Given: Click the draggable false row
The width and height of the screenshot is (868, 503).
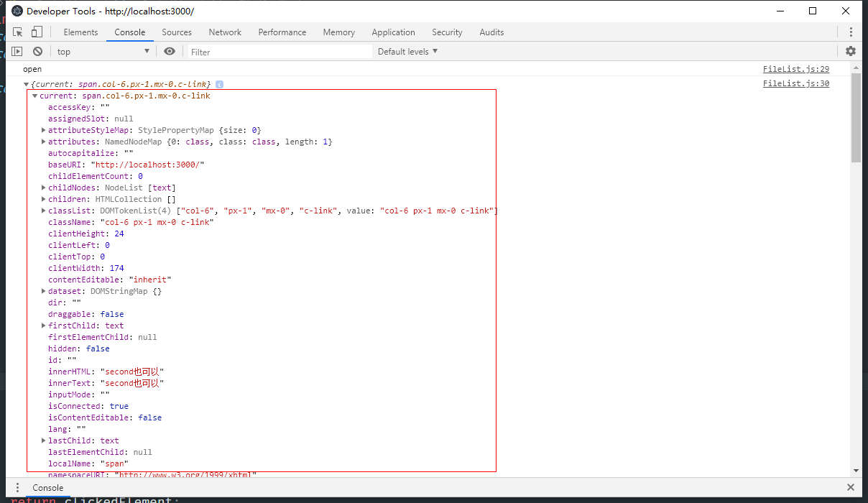Looking at the screenshot, I should click(x=86, y=314).
